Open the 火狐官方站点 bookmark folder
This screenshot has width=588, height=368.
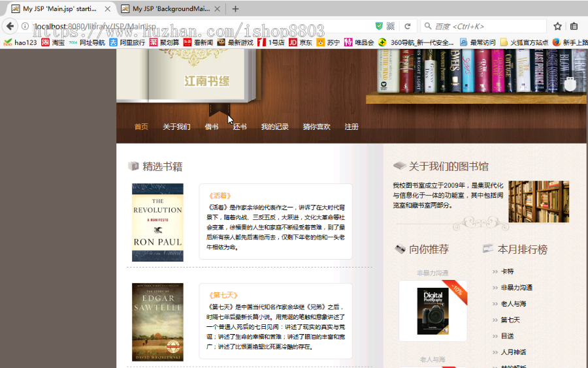[524, 42]
